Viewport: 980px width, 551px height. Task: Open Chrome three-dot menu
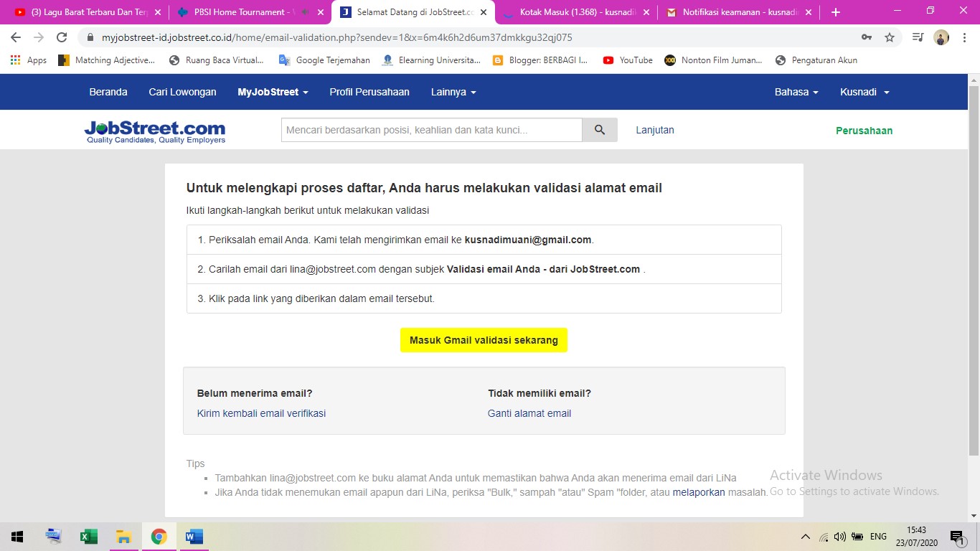[963, 37]
